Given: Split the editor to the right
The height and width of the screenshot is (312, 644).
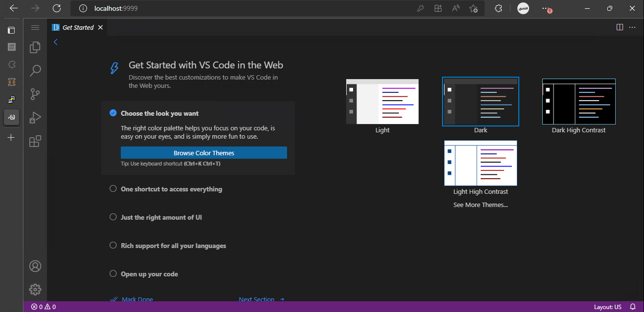Looking at the screenshot, I should tap(620, 27).
